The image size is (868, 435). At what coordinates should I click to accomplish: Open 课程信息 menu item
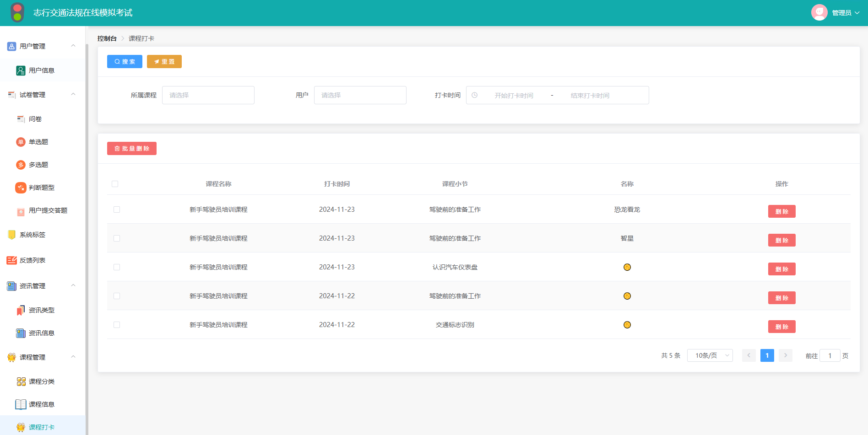pyautogui.click(x=43, y=404)
